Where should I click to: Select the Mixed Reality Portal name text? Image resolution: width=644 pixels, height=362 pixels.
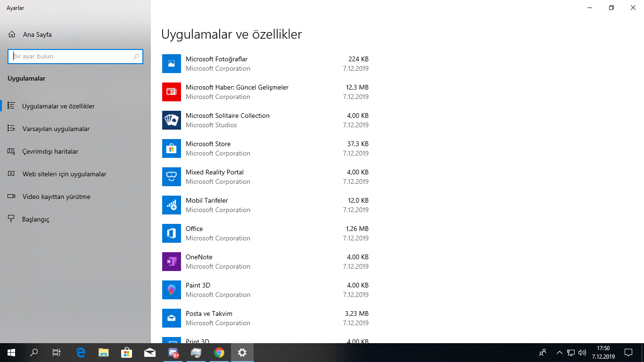click(215, 172)
